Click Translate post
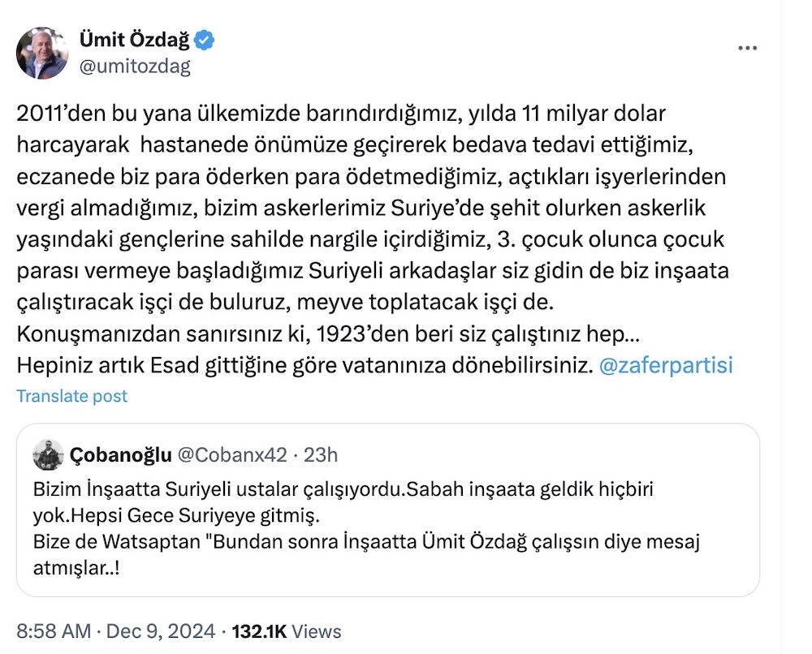 pos(72,396)
